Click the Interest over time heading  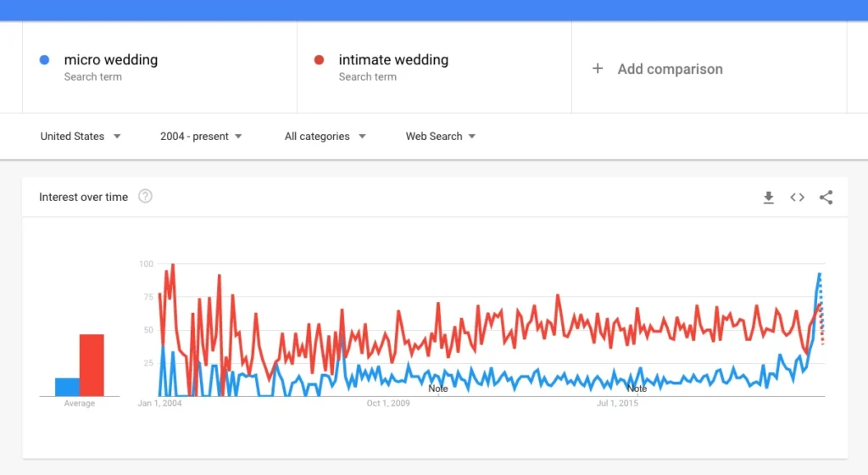coord(83,197)
